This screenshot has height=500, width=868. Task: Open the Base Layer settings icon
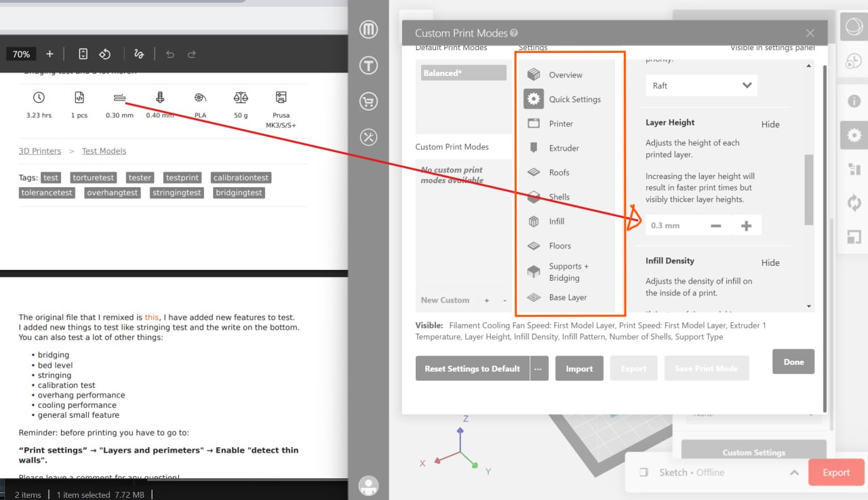tap(534, 297)
